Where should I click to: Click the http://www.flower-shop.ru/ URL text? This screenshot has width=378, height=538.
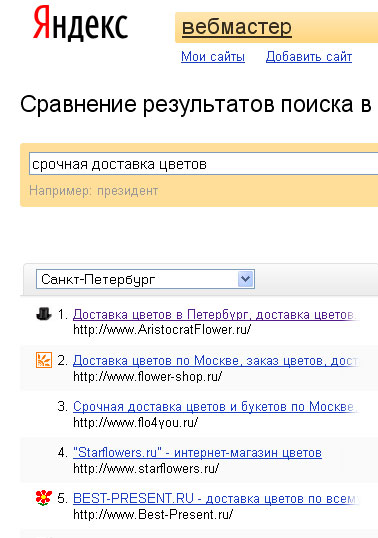coord(147,376)
